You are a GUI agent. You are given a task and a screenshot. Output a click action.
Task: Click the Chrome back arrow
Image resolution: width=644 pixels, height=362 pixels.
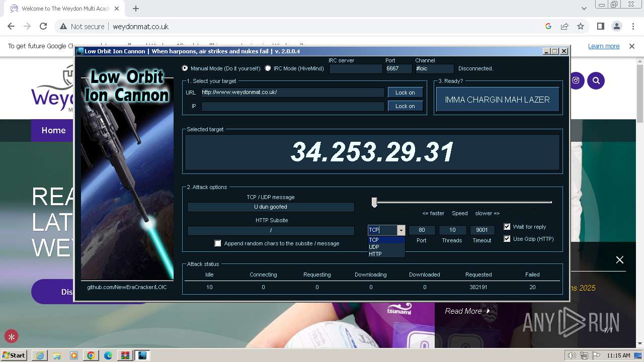(11, 26)
